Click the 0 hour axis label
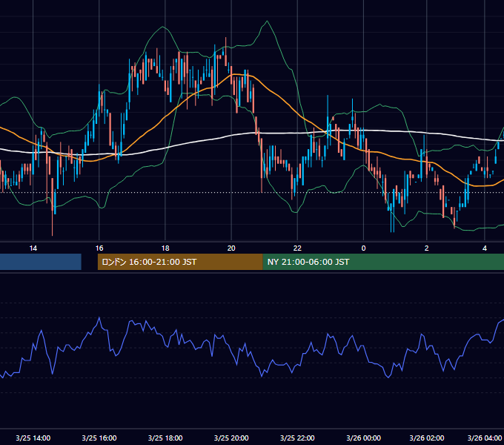Image resolution: width=504 pixels, height=445 pixels. (363, 248)
